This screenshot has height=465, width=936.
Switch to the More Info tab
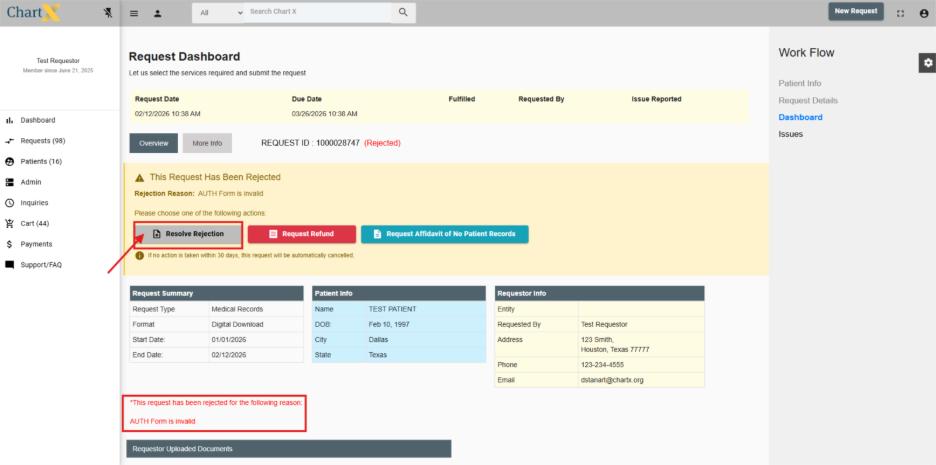coord(207,143)
